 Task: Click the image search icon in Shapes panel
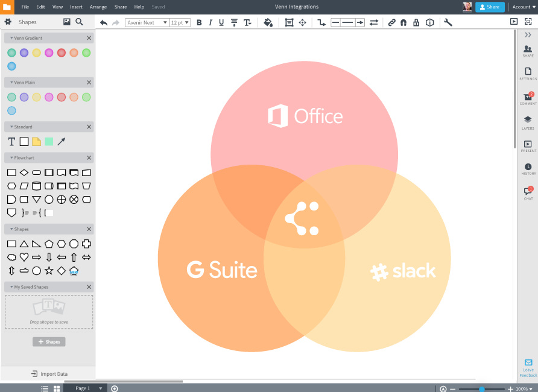tap(66, 22)
